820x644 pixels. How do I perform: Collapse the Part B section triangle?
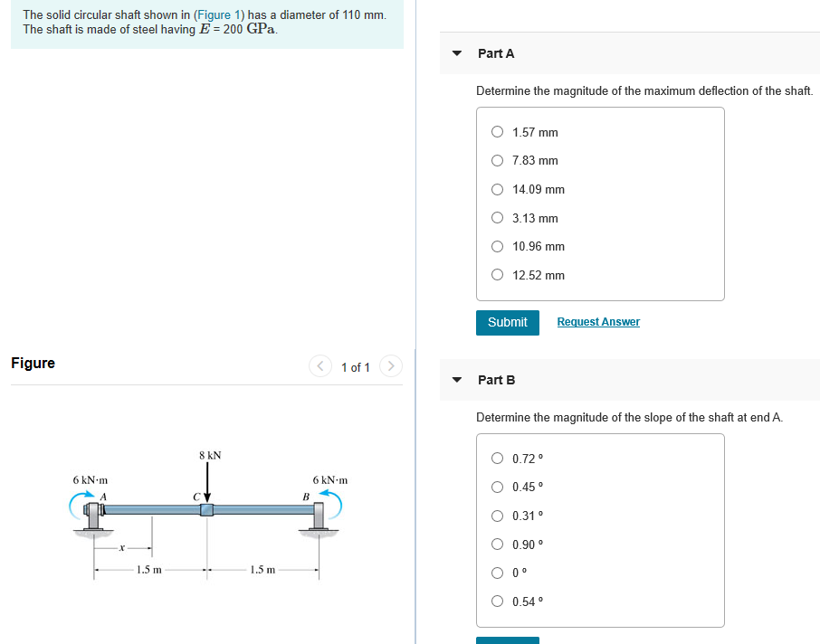coord(457,380)
